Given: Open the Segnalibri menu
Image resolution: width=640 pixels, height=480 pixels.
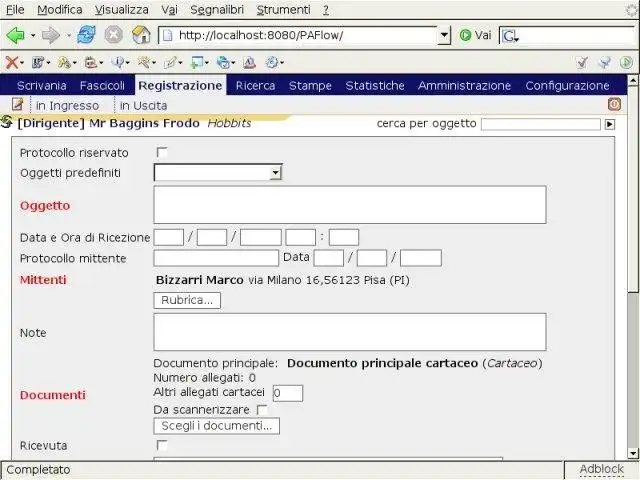Looking at the screenshot, I should pyautogui.click(x=217, y=9).
